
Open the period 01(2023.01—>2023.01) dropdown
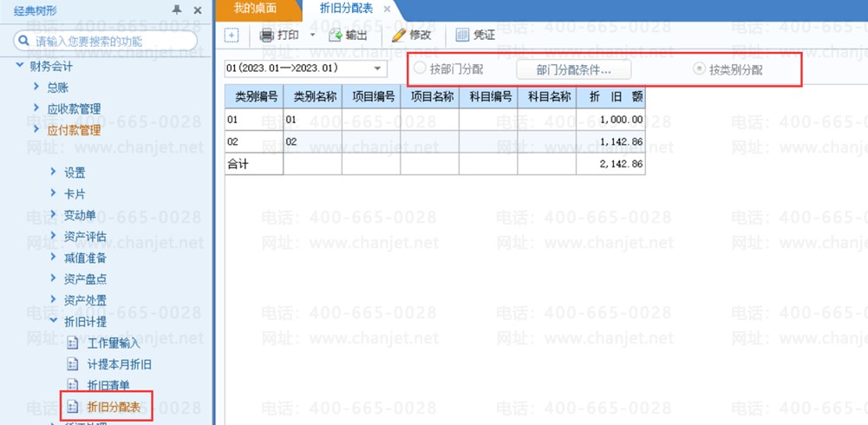377,69
